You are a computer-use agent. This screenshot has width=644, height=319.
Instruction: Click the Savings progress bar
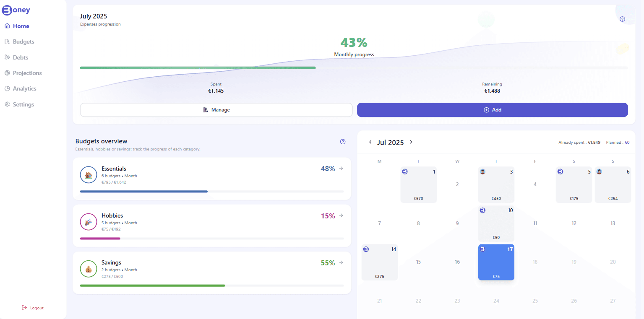(212, 285)
